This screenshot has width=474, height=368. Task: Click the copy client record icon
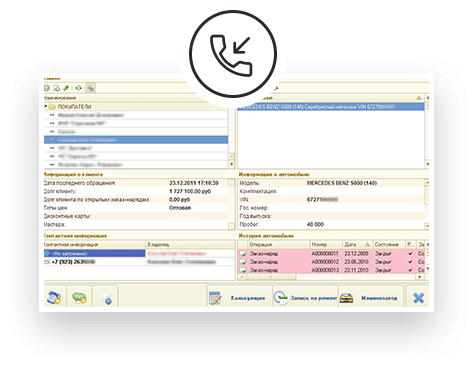57,88
